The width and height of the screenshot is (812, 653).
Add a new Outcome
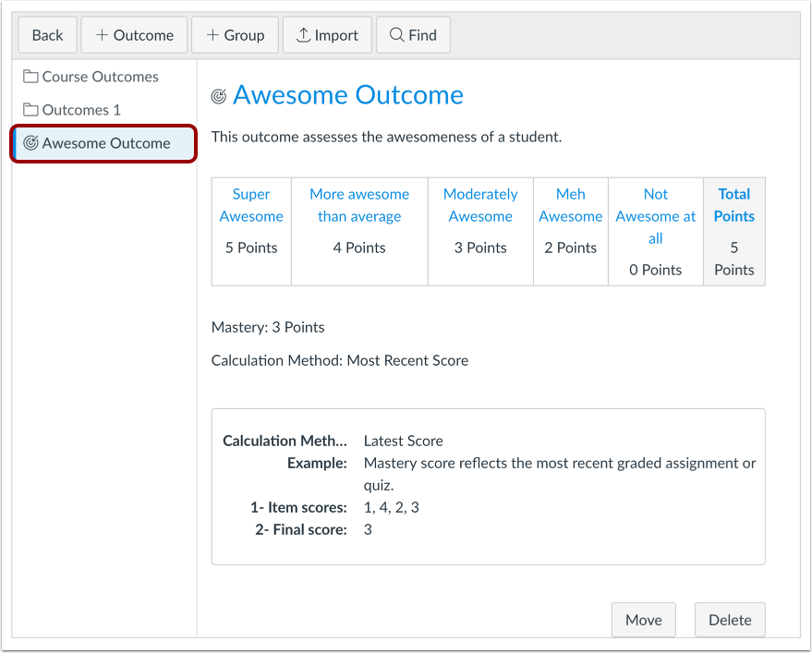(134, 35)
